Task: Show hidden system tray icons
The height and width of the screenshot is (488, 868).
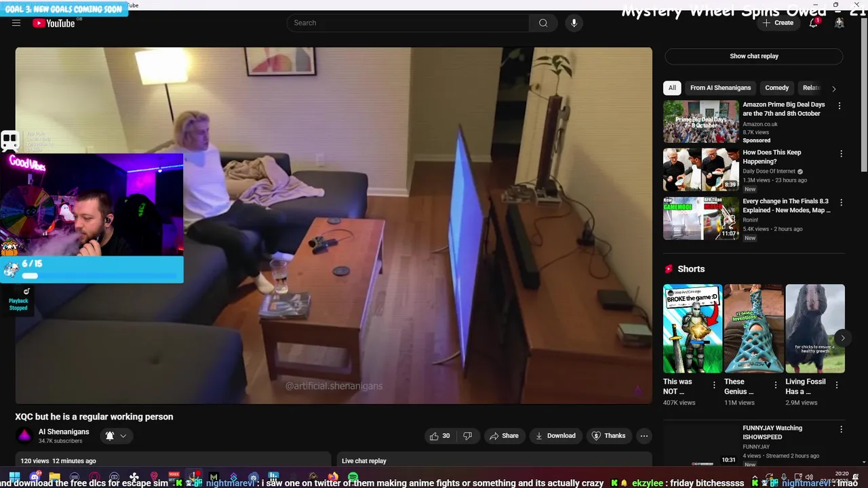Action: click(755, 477)
